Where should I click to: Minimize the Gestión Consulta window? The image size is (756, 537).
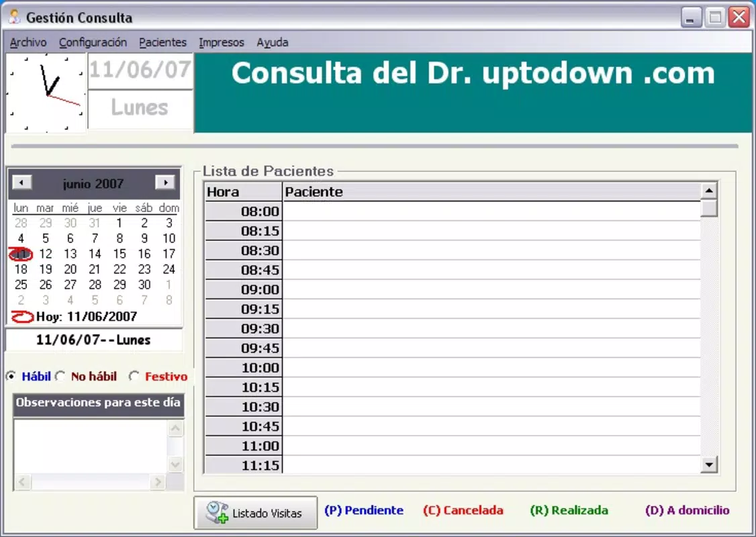[691, 17]
